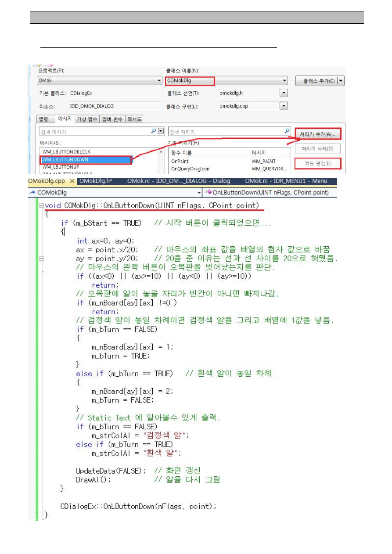Click the message search magnifier icon
This screenshot has width=392, height=554.
[154, 131]
